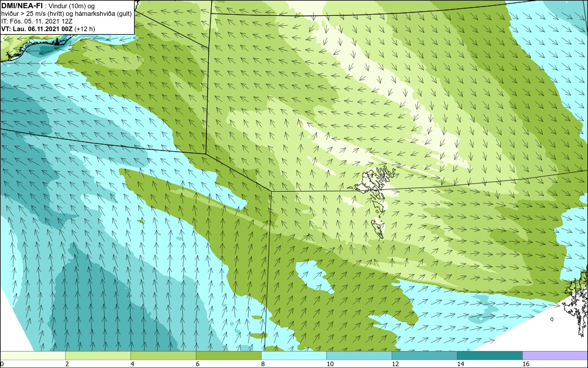
Task: Select the 4–6 m/s green legend swatch
Action: [163, 355]
